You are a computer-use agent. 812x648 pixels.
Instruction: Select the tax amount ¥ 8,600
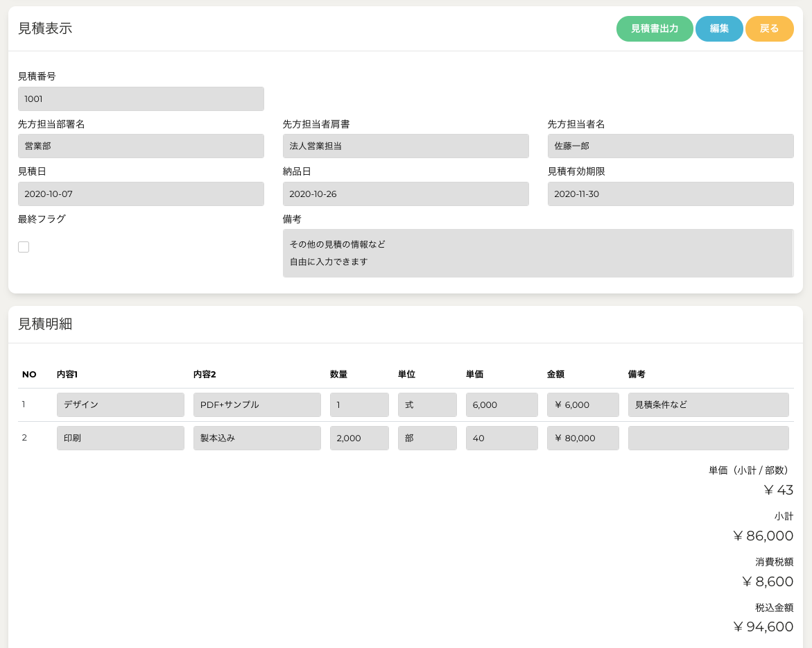tap(768, 581)
